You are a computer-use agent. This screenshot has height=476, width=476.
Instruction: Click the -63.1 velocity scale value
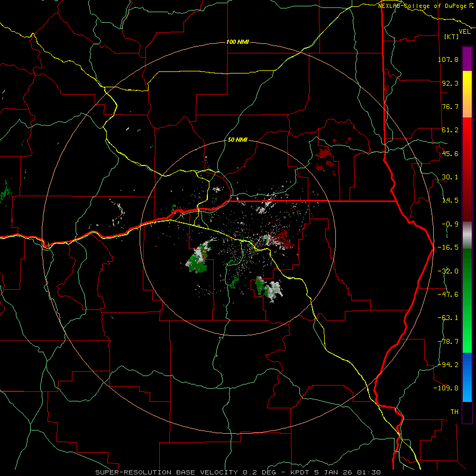coord(448,318)
